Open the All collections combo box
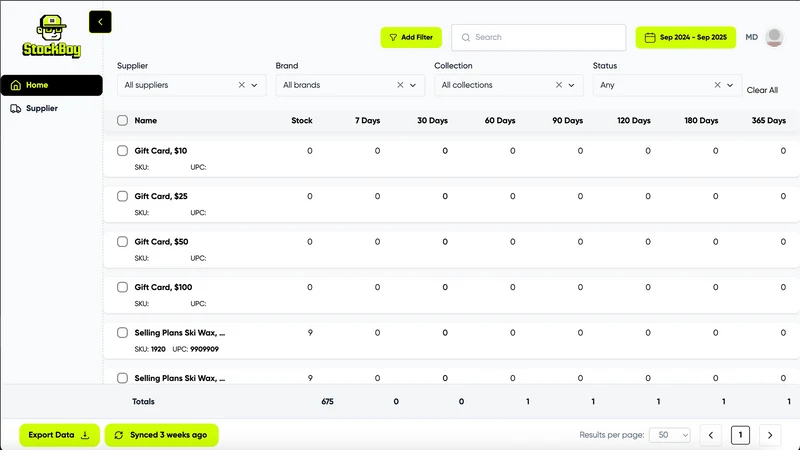Viewport: 800px width, 450px height. coord(509,85)
